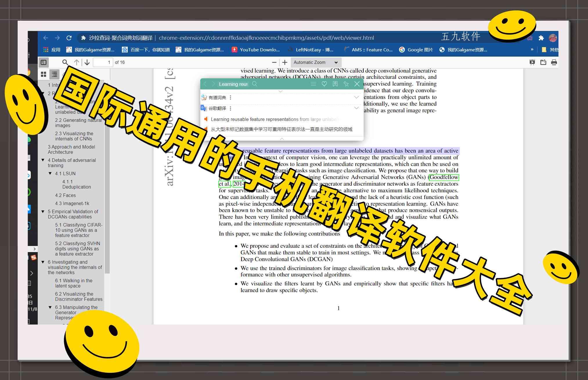Print the PDF document
The image size is (588, 380).
coord(554,62)
